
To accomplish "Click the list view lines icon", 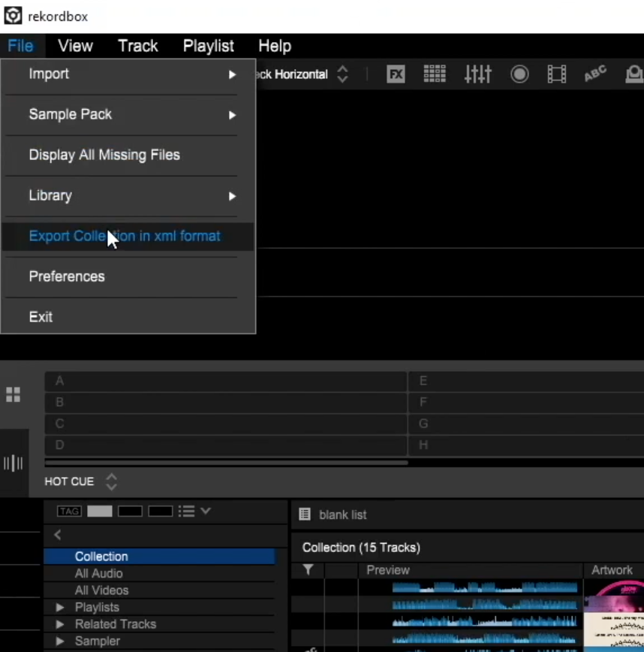I will [187, 511].
